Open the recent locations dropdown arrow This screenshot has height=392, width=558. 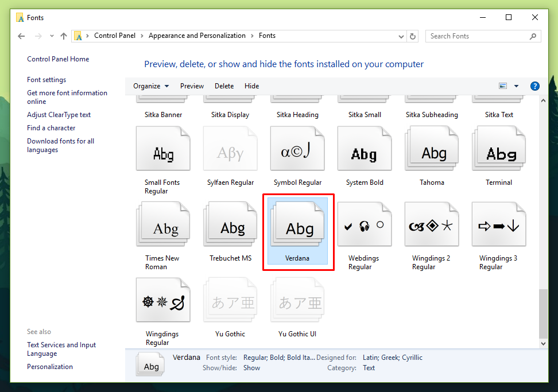point(52,36)
